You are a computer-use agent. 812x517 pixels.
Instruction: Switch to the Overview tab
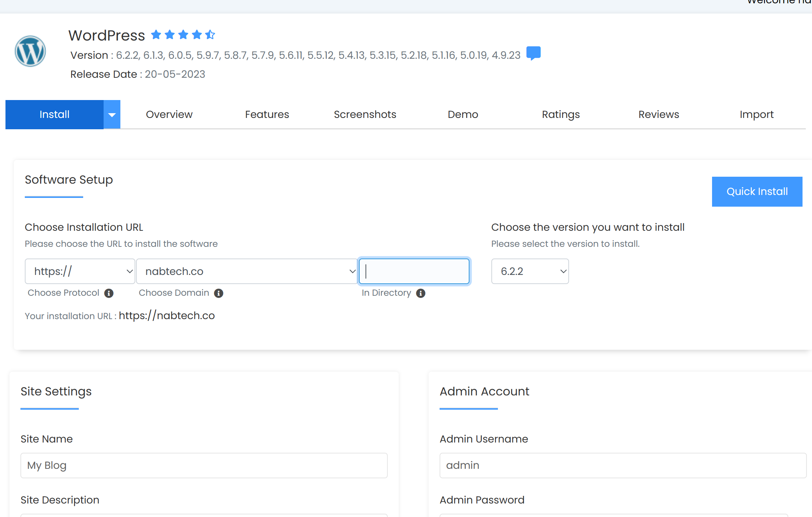pos(169,115)
